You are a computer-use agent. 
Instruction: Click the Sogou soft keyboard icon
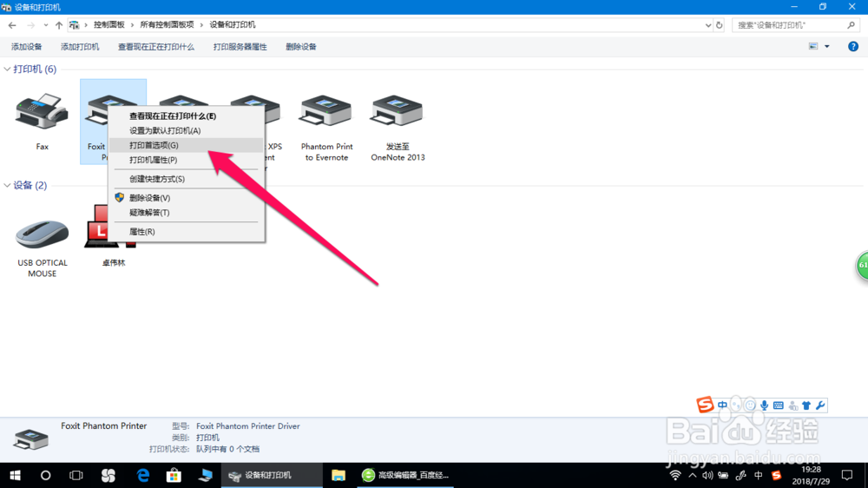779,406
